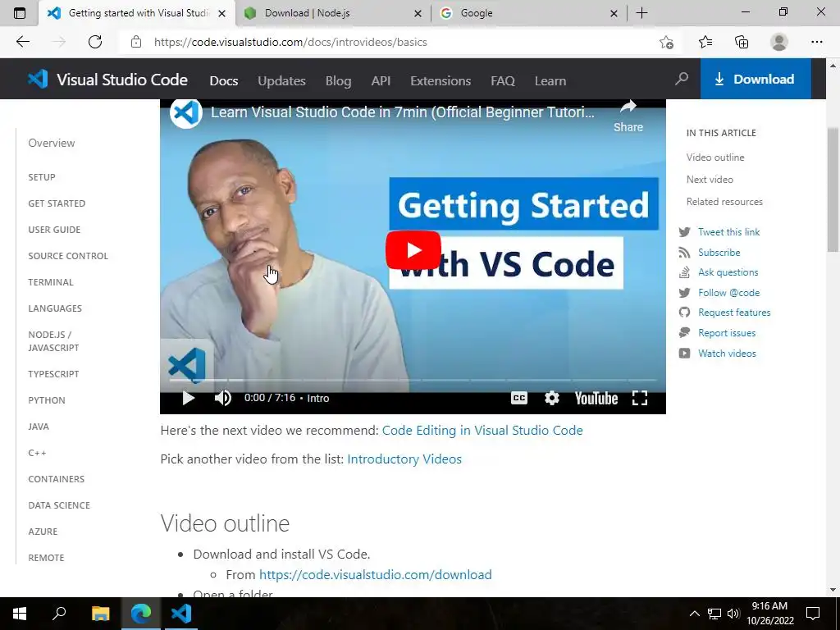Screen dimensions: 840x630
Task: Click the Subscribe RSS icon
Action: click(x=684, y=253)
